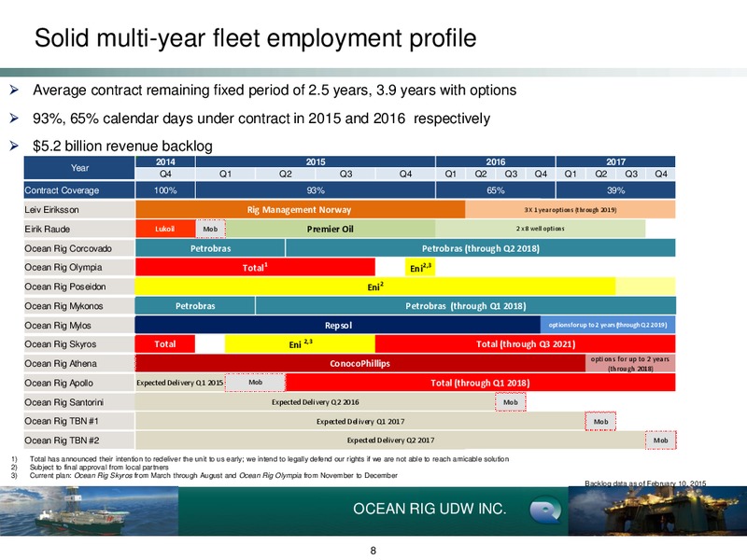747x560 pixels.
Task: Select the 'Rig Management Norway' orange bar
Action: [300, 209]
